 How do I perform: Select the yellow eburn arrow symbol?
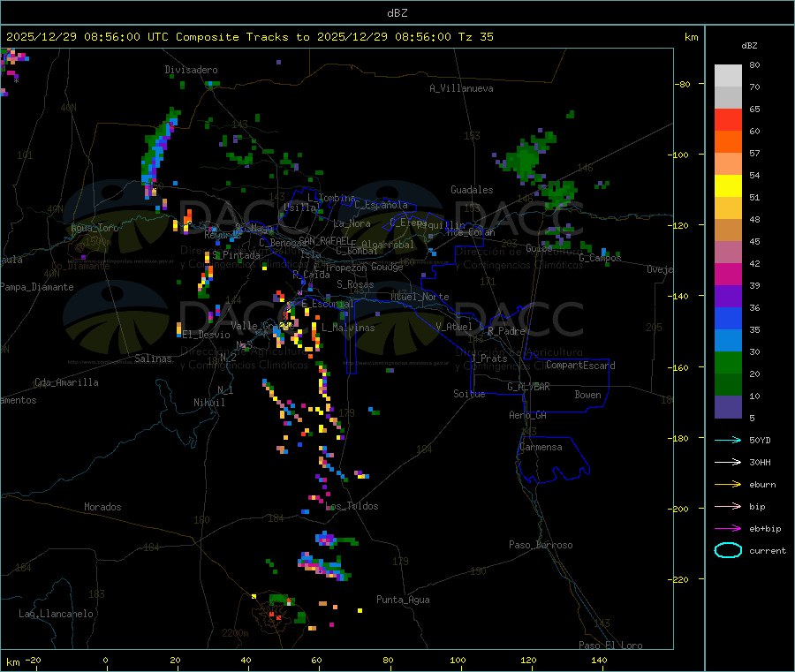tap(728, 485)
